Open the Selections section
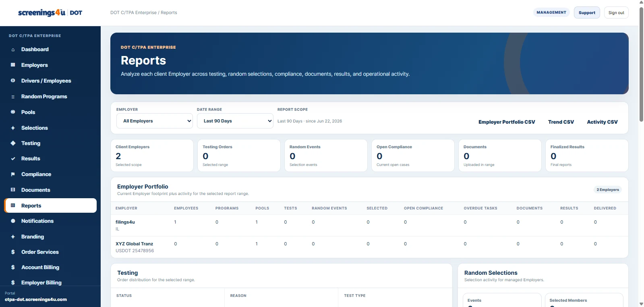This screenshot has width=644, height=307. [50, 128]
